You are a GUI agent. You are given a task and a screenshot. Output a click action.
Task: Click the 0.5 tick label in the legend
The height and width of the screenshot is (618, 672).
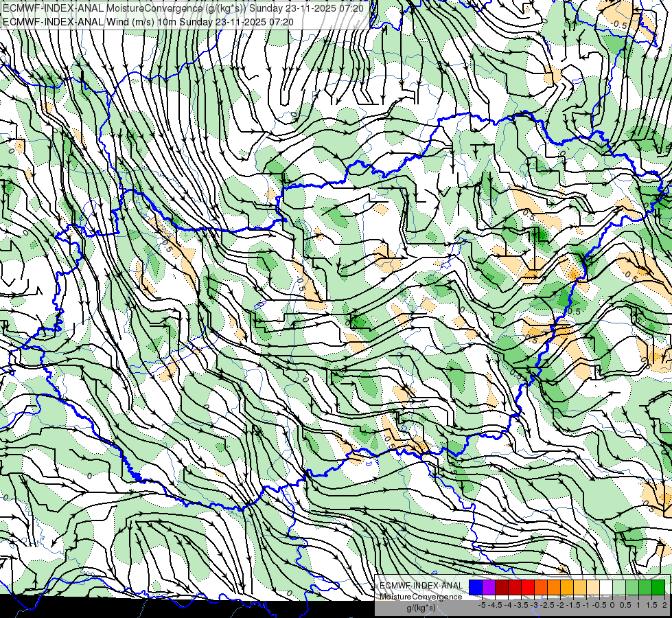[625, 605]
